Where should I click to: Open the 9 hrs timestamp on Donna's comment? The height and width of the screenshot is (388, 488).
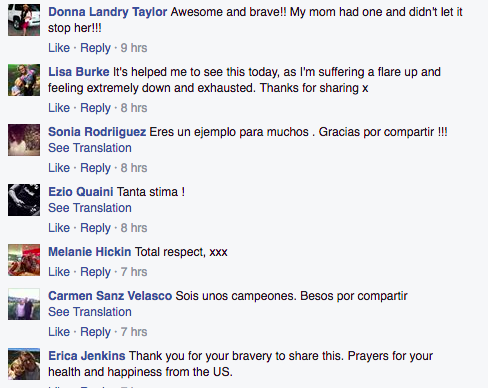134,48
